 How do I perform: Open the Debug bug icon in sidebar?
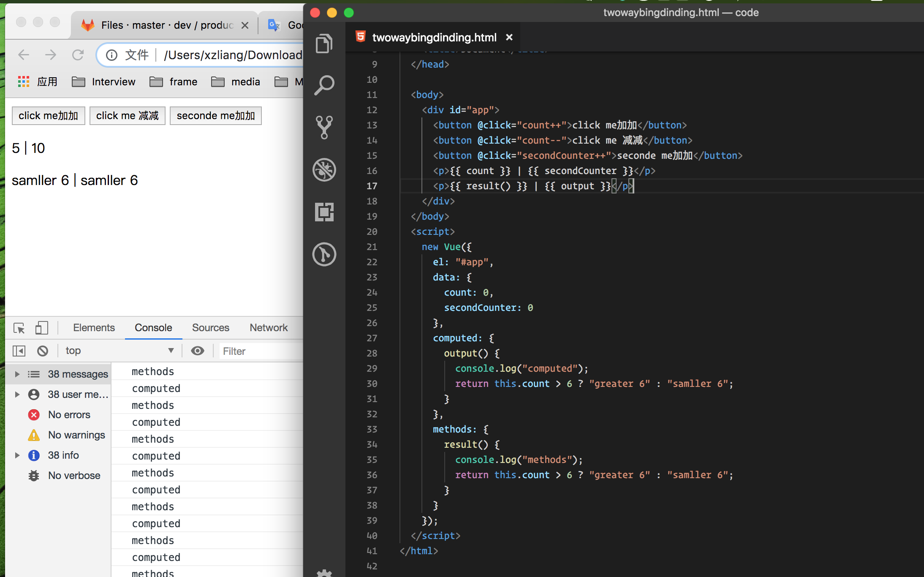click(x=324, y=169)
